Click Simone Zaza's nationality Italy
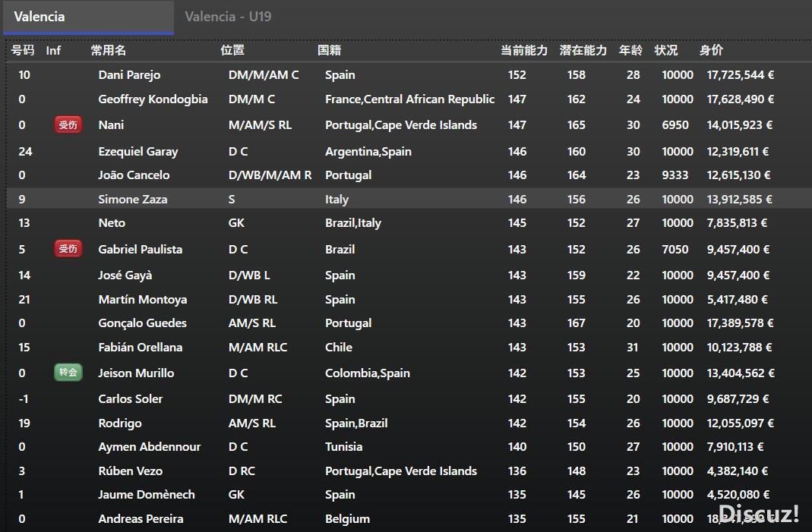The height and width of the screenshot is (532, 812). pyautogui.click(x=336, y=200)
